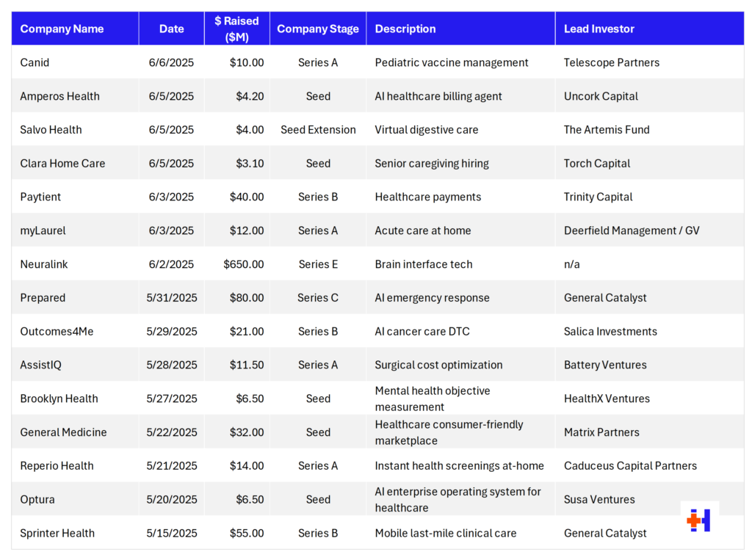Viewport: 752px width, 560px height.
Task: Click the 5/15/2025 date cell
Action: click(x=172, y=533)
